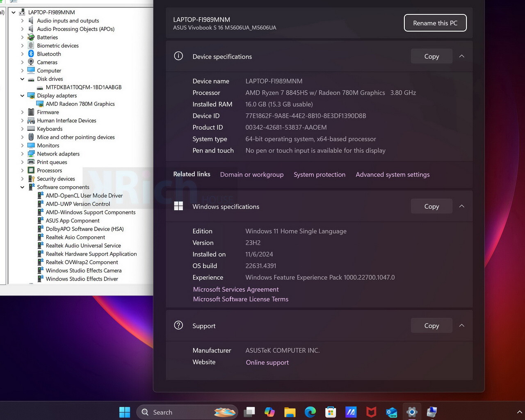Open the Windows Start menu

pyautogui.click(x=125, y=412)
